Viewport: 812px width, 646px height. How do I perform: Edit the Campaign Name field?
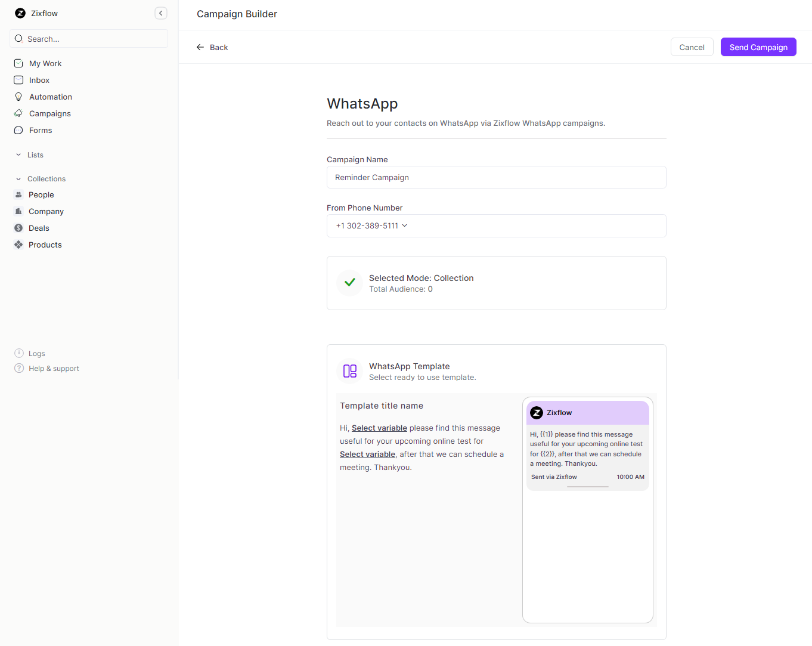496,177
